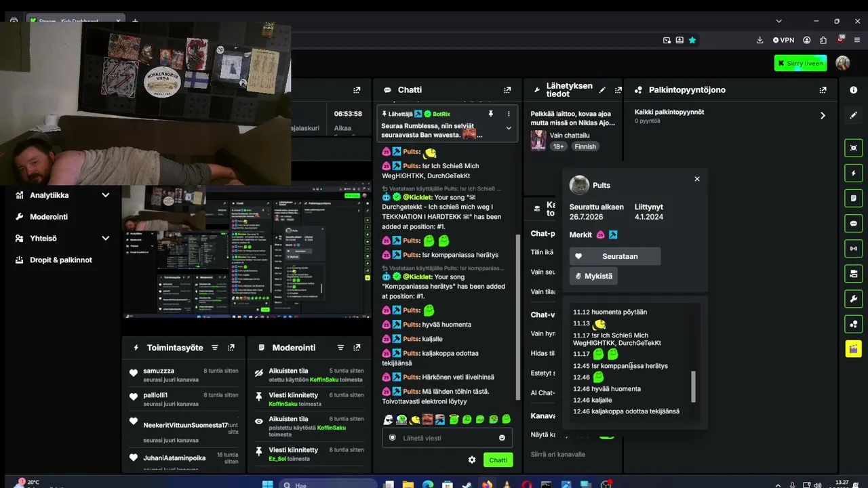The width and height of the screenshot is (868, 488).
Task: Toggle the wrench settings icon in sidebar
Action: [x=853, y=298]
